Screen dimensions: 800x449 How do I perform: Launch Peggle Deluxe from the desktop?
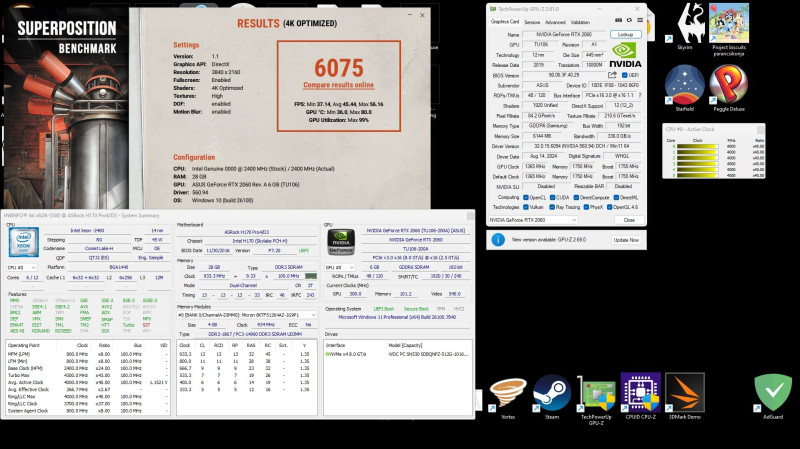729,85
